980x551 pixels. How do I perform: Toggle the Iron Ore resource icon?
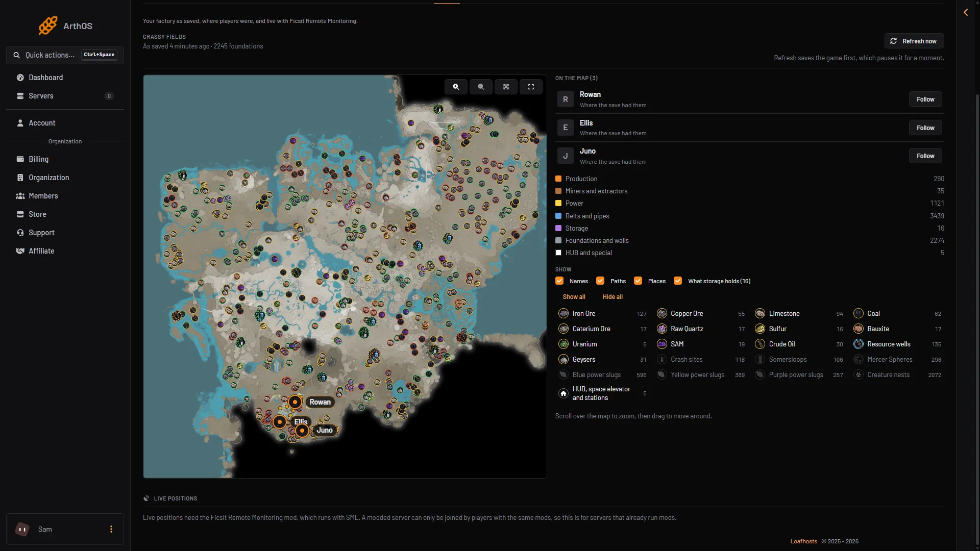pos(563,314)
